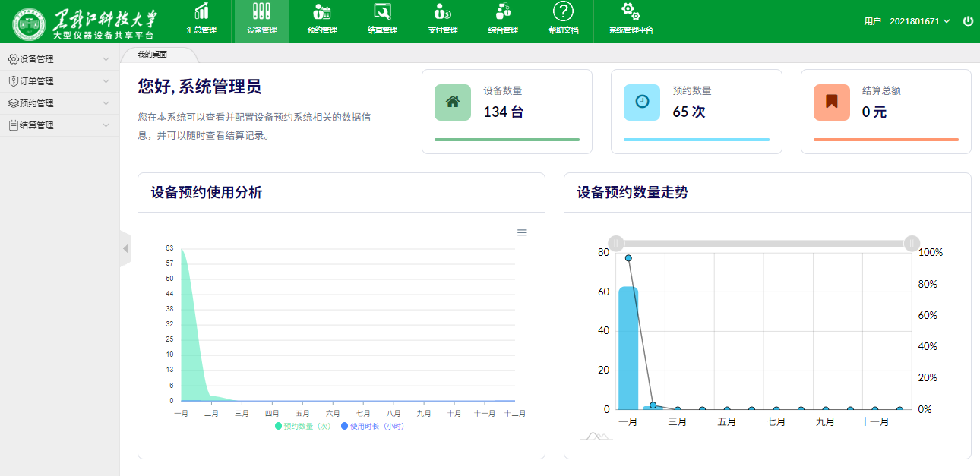Expand 结算管理 sidebar section
Screen dimensions: 980x476
(x=59, y=125)
